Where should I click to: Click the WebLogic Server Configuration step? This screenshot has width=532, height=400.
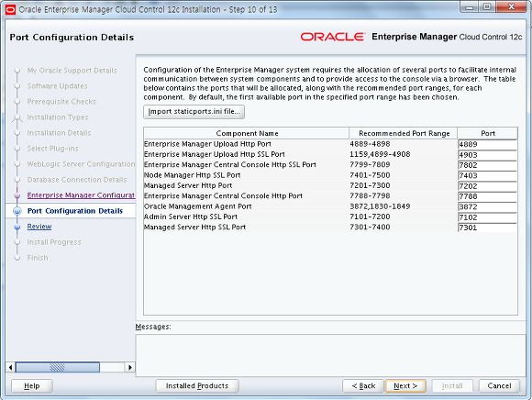pyautogui.click(x=81, y=164)
